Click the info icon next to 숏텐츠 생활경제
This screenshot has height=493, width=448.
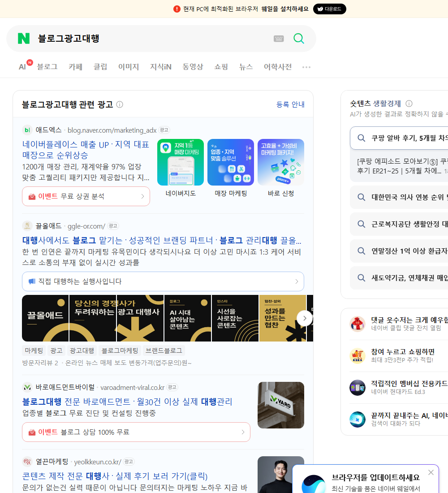pos(409,104)
